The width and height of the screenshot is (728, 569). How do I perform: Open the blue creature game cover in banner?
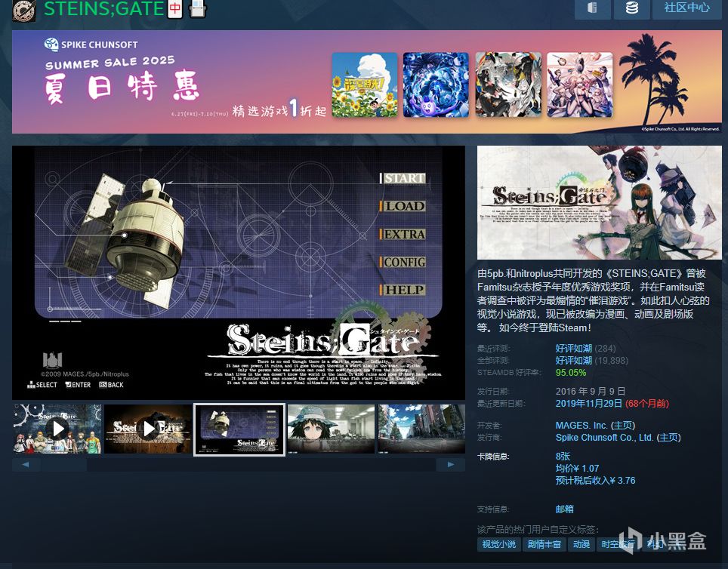pos(436,85)
